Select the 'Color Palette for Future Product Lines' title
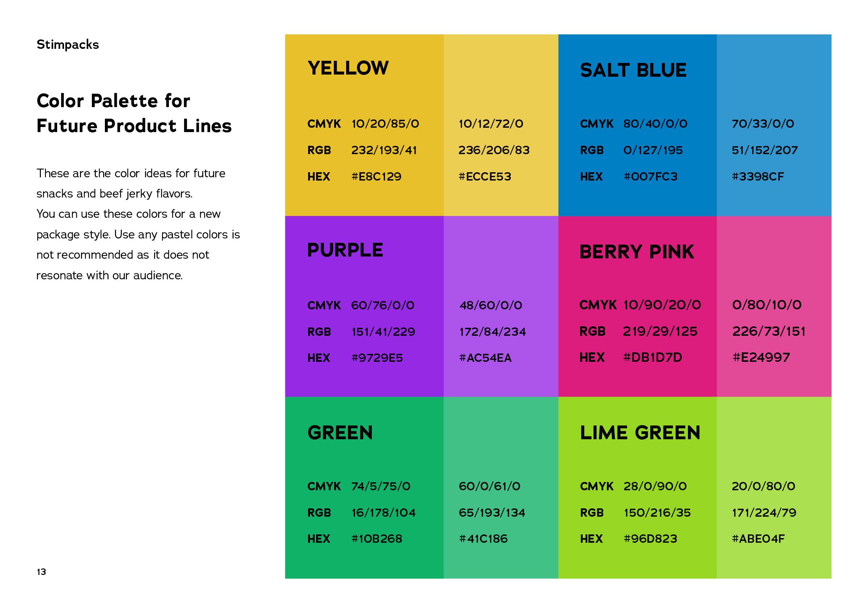This screenshot has width=868, height=614. tap(134, 113)
